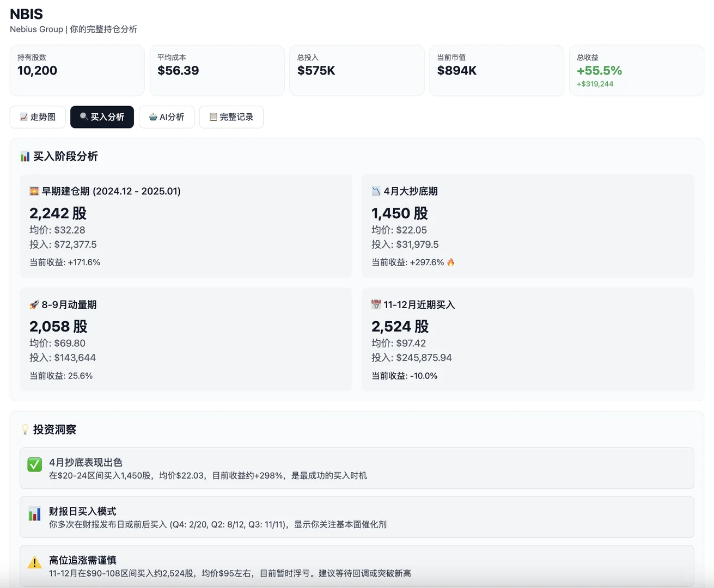Screen dimensions: 714x588
Task: Click the downtrend chart icon beside 4月大抄底期
Action: click(376, 191)
